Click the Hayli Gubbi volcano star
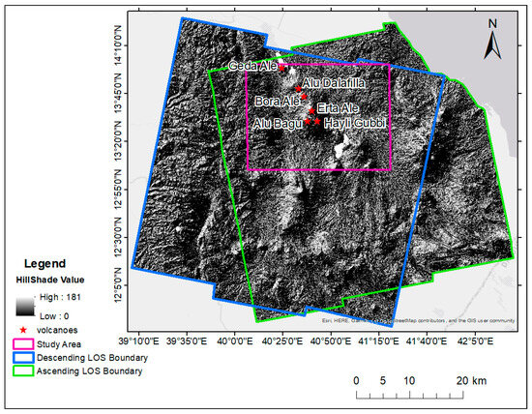 click(317, 121)
